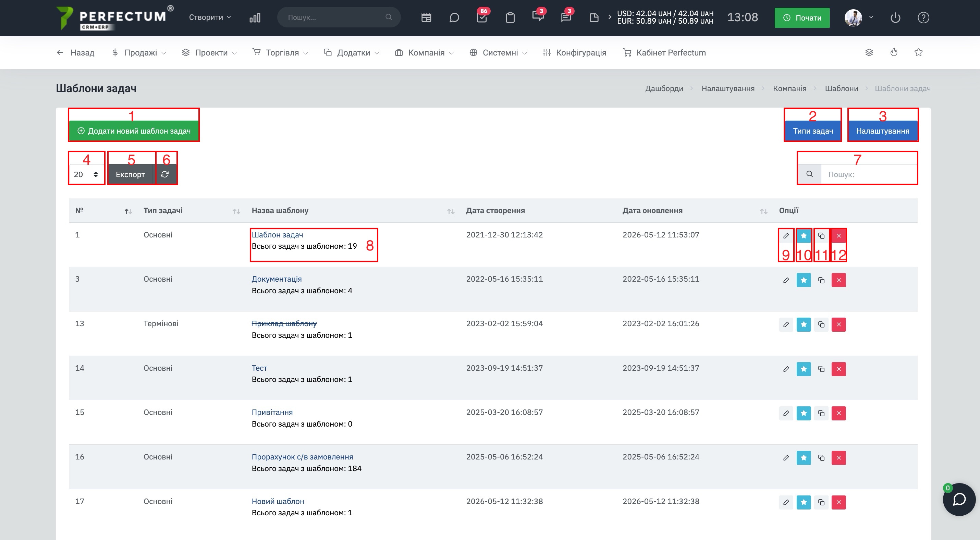Toggle blue star on Приклад шаблону row
The width and height of the screenshot is (980, 540).
tap(804, 324)
